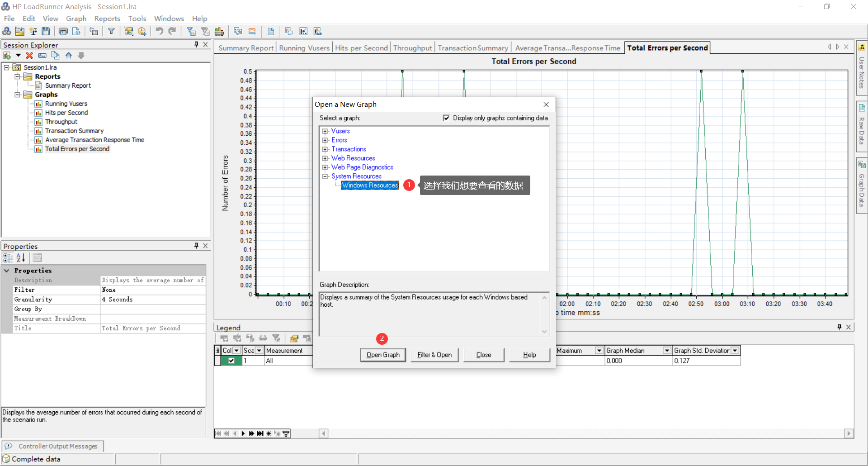Viewport: 868px width, 466px height.
Task: Toggle the Session Explorer pin
Action: pos(196,44)
